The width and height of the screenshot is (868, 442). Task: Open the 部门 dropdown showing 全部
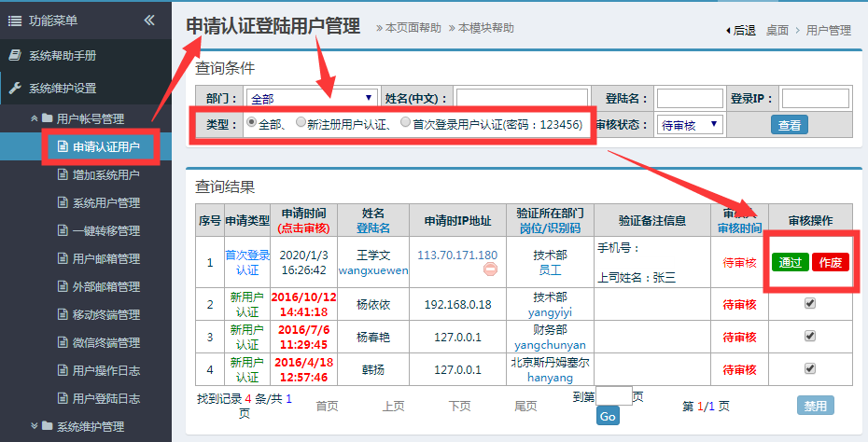[312, 98]
